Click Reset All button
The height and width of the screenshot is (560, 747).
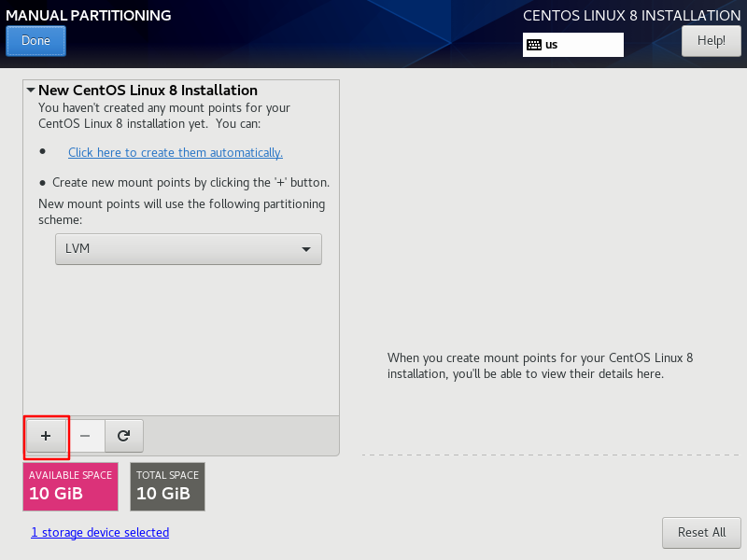point(701,532)
